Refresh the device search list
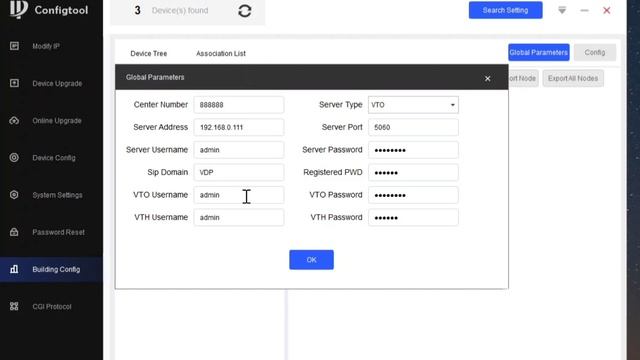 [x=244, y=11]
